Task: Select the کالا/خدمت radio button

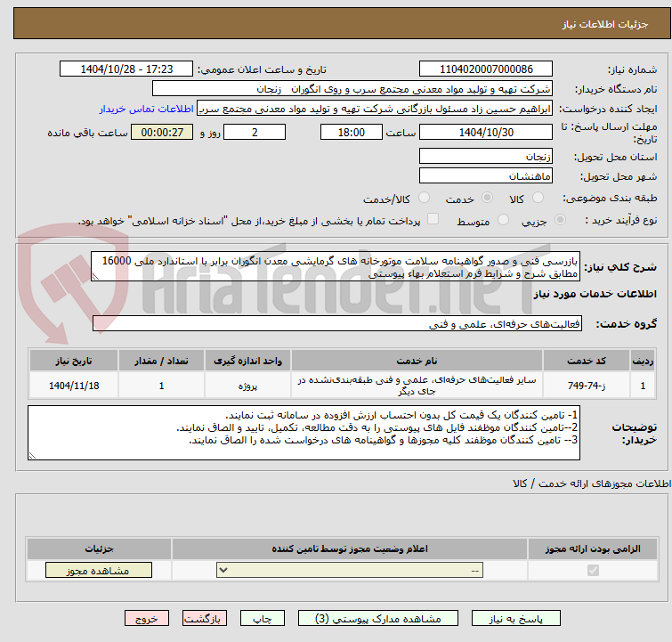Action: click(x=424, y=198)
